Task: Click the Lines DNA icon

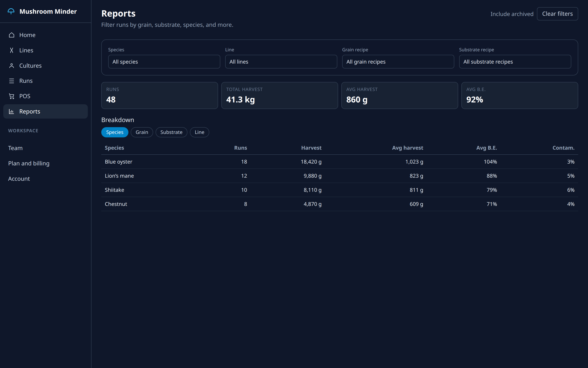Action: click(x=11, y=50)
